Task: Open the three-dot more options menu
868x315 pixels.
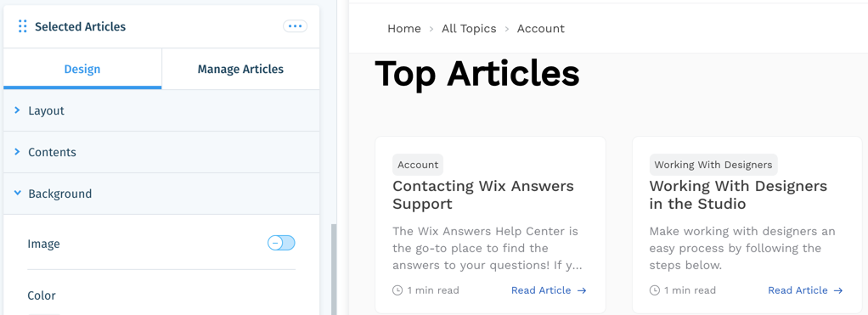Action: [295, 26]
